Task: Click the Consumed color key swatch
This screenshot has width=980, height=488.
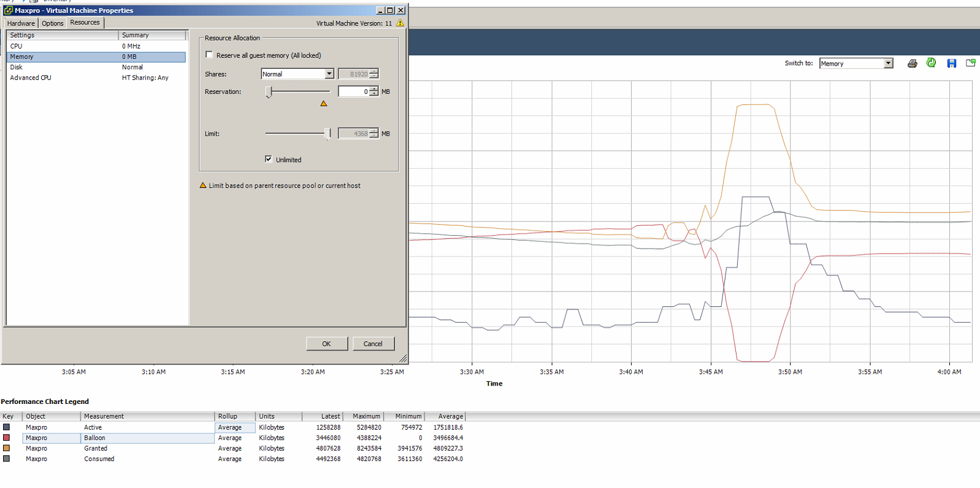Action: [x=6, y=458]
